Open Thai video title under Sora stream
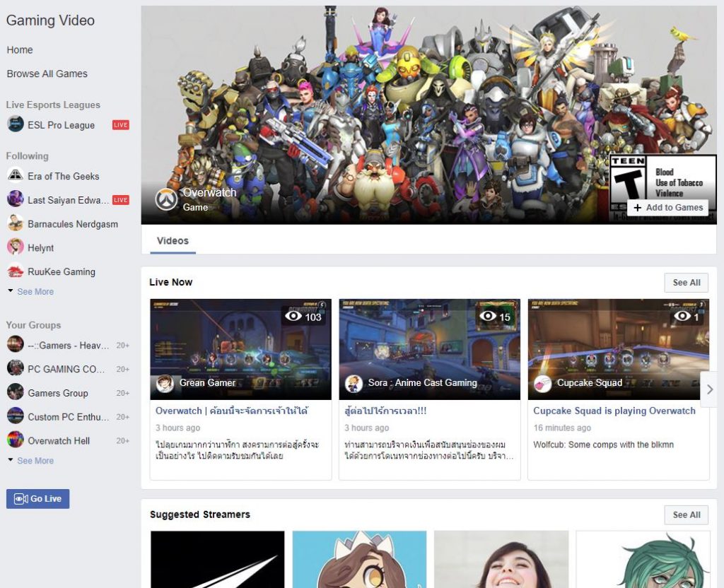Image resolution: width=724 pixels, height=588 pixels. 385,411
